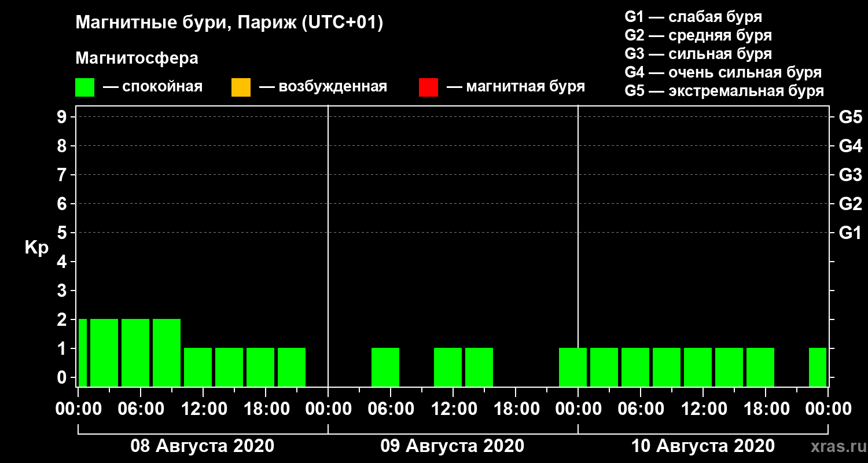Click the 12:00 time label for 08 Августа
Screen dimensions: 868x463
(x=203, y=409)
